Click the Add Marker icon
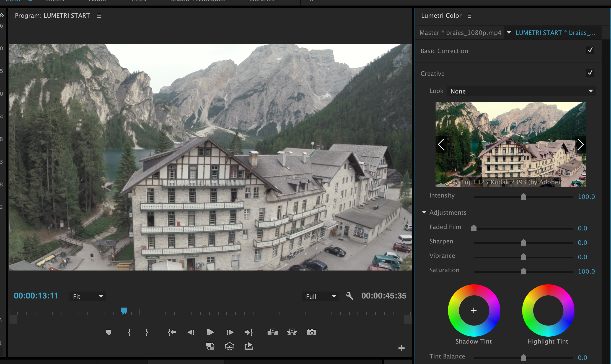This screenshot has width=611, height=364. coord(109,332)
